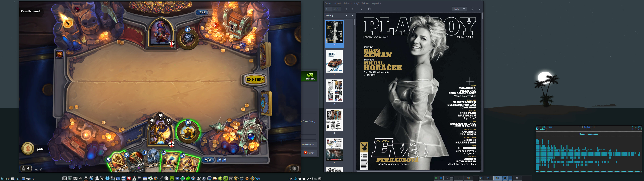Screen dimensions: 644x181
Task: Expand the Náhledy sidebar mode dropdown
Action: click(x=346, y=15)
